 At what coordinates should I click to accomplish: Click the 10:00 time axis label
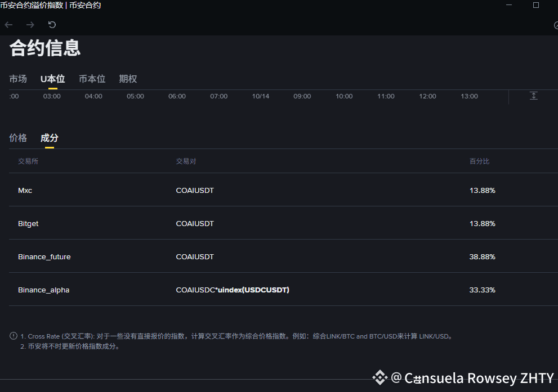(344, 96)
